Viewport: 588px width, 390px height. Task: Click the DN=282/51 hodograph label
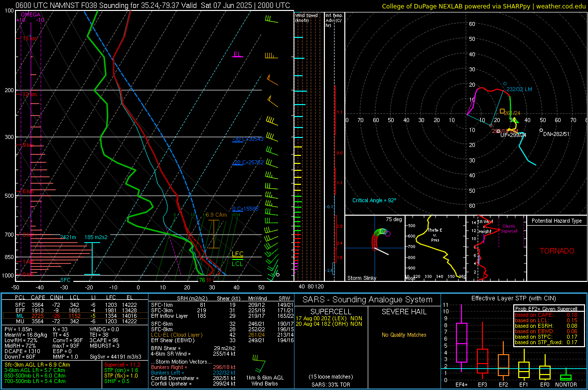click(556, 134)
